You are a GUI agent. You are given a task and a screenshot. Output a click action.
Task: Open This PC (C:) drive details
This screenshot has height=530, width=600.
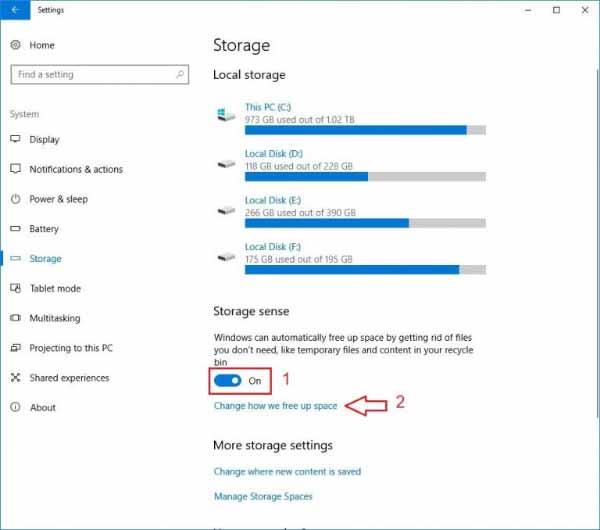[268, 107]
